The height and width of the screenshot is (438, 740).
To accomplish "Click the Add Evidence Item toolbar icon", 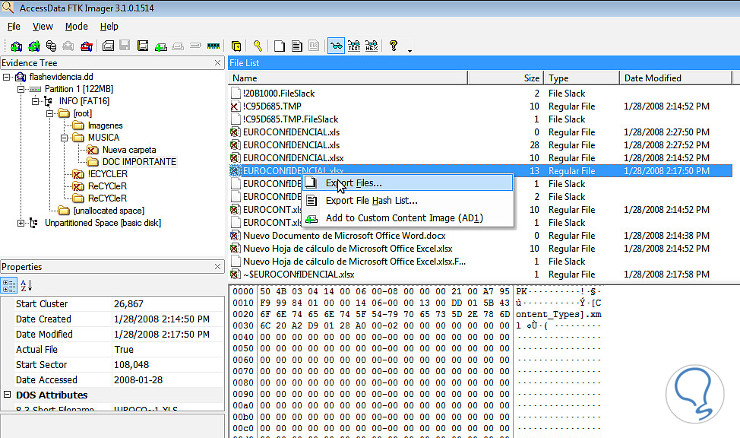I will (x=17, y=46).
